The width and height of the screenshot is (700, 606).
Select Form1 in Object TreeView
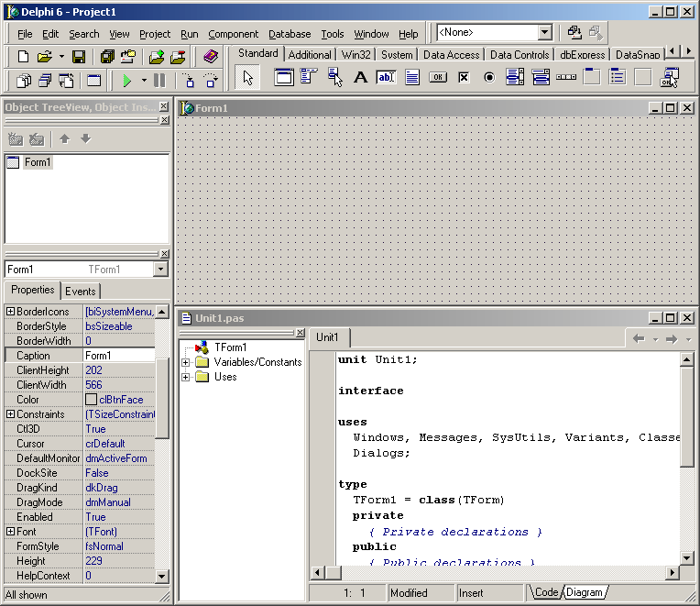38,162
